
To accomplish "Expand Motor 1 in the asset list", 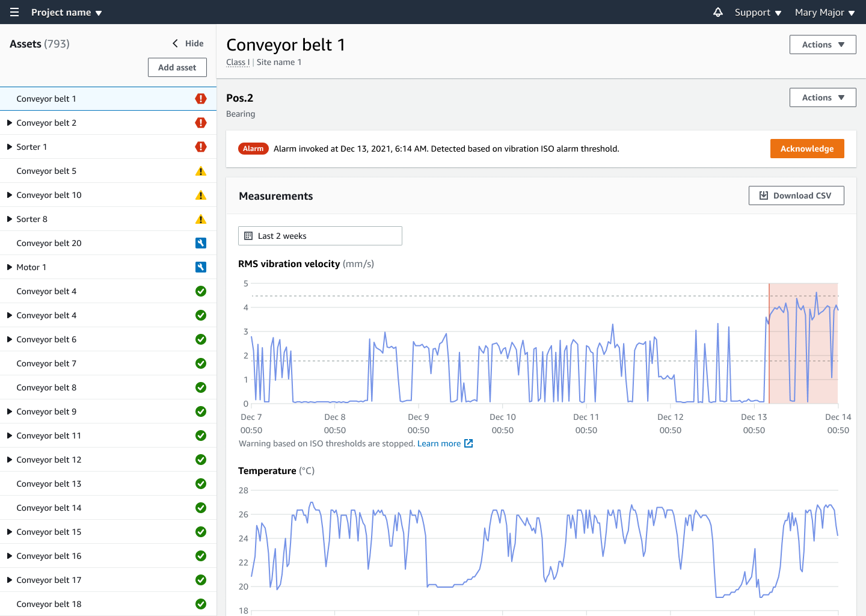I will 8,266.
